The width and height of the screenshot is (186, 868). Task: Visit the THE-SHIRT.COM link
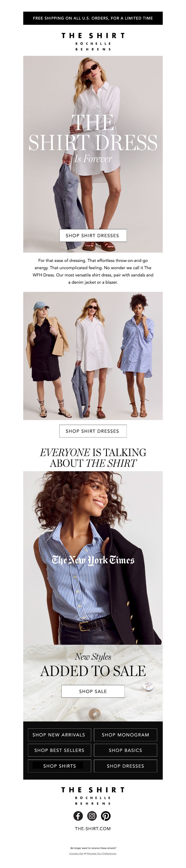click(93, 828)
